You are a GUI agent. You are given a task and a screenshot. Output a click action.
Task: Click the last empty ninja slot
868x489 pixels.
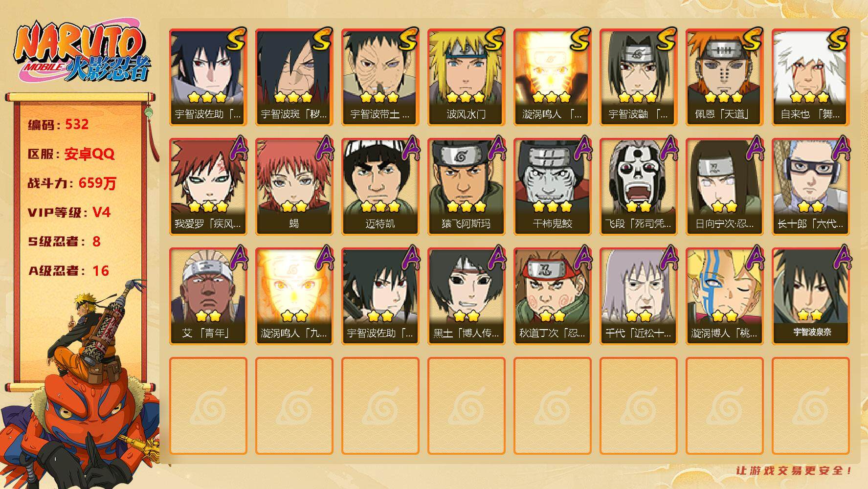point(810,406)
